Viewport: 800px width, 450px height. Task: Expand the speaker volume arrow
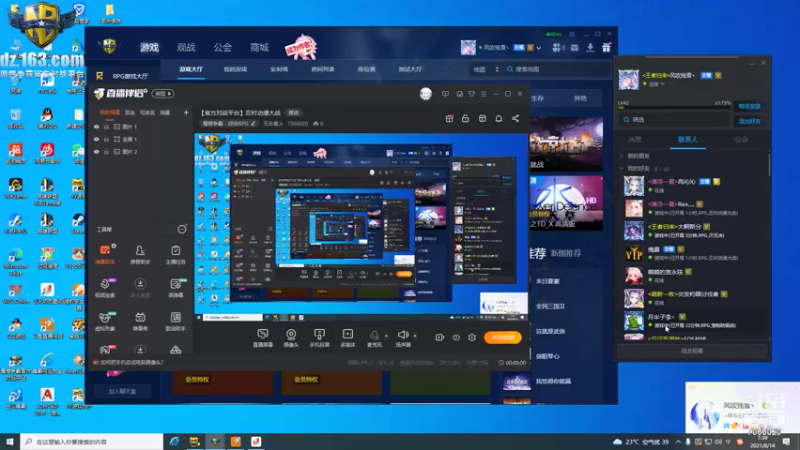point(415,336)
